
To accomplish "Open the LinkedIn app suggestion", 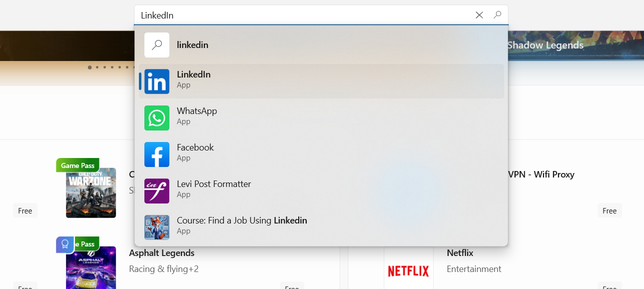I will (x=193, y=80).
